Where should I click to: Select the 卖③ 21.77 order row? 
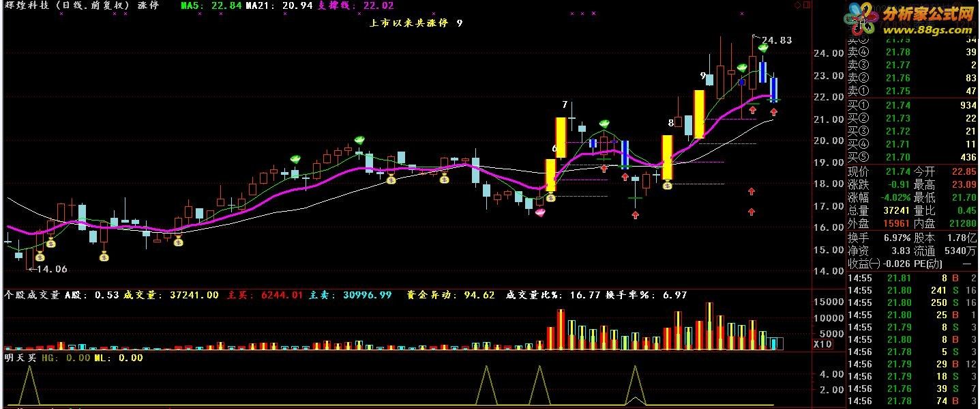click(912, 65)
